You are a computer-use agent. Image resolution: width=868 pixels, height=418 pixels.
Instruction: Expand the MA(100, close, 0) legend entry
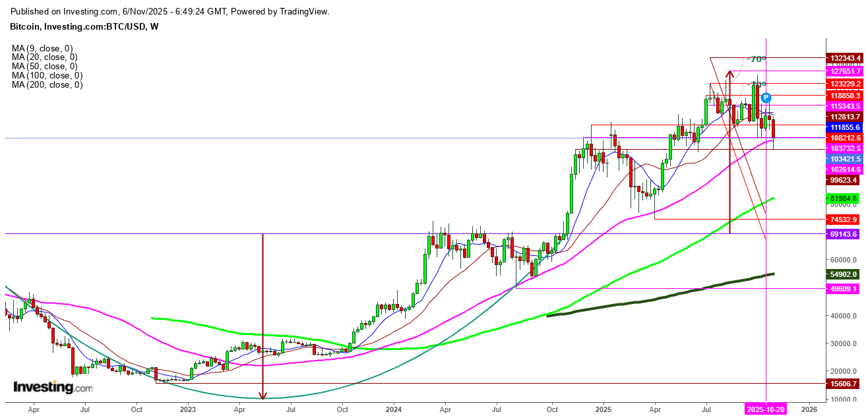click(x=41, y=75)
